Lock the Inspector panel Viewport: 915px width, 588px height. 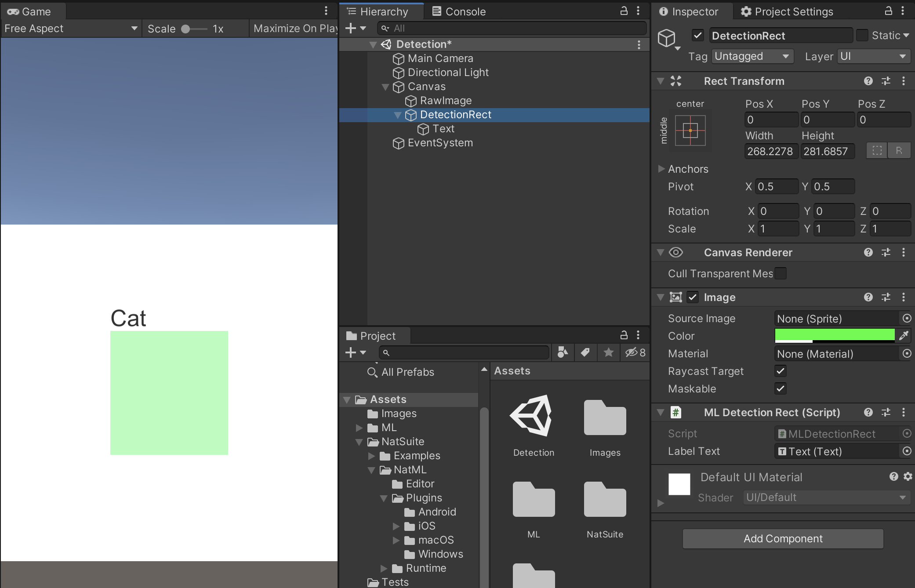[888, 11]
